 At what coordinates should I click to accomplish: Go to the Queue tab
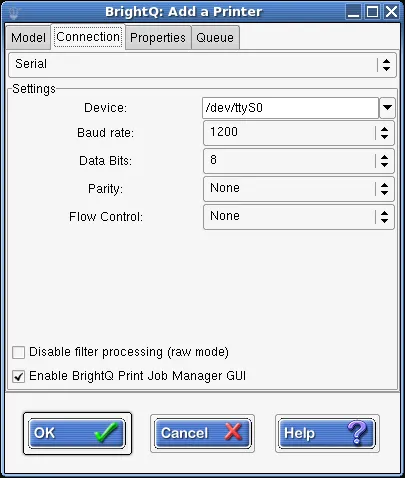[215, 37]
